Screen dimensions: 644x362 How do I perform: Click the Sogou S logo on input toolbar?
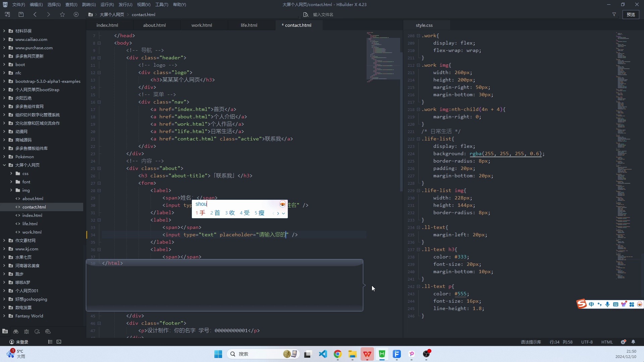(x=581, y=304)
